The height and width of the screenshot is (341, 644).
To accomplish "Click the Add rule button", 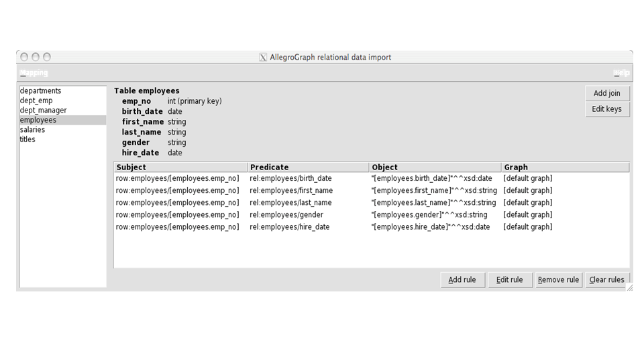I will point(462,279).
